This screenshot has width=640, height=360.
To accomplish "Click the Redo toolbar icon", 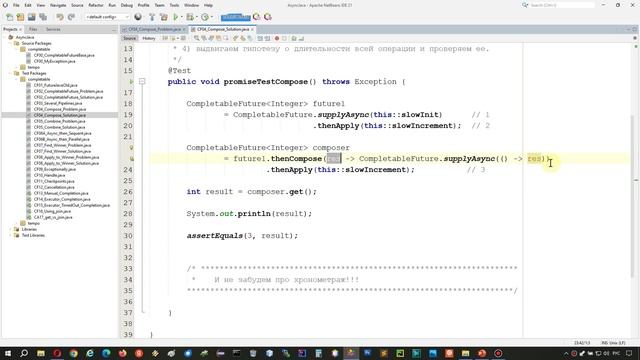I will pyautogui.click(x=71, y=17).
